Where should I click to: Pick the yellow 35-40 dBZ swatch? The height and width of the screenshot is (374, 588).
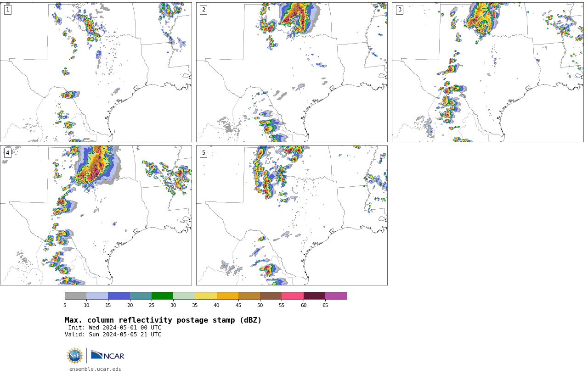tap(206, 296)
